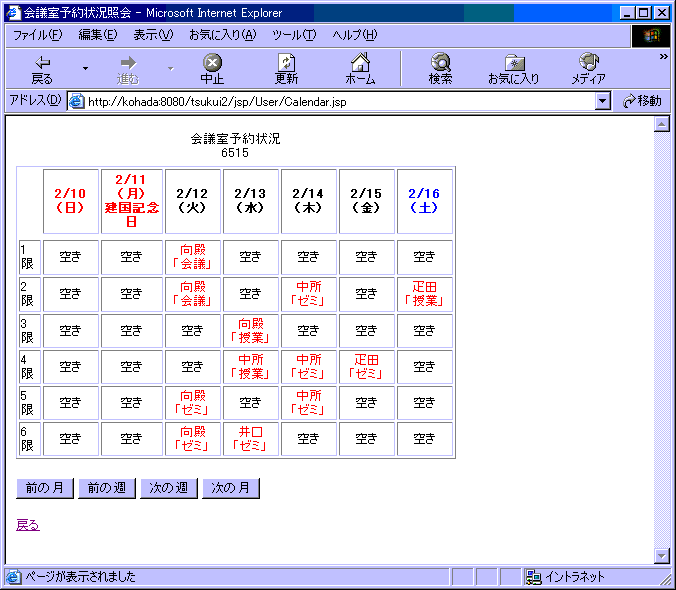Click the Stop (中止) toolbar icon

click(212, 63)
